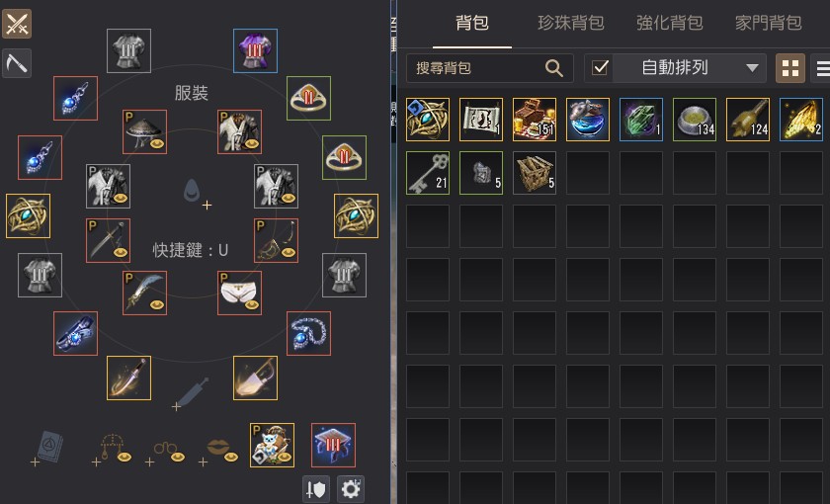Click the purple armor equipment slot

(x=255, y=50)
